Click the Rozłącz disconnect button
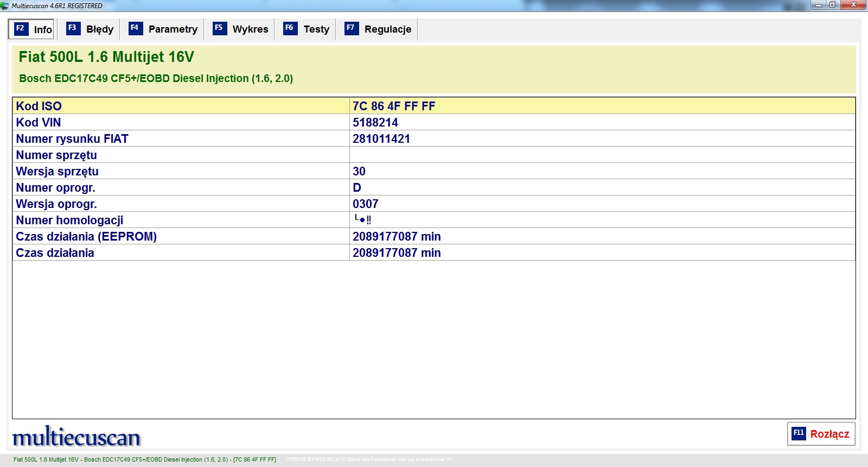Screen dimensions: 868x467 pyautogui.click(x=821, y=434)
